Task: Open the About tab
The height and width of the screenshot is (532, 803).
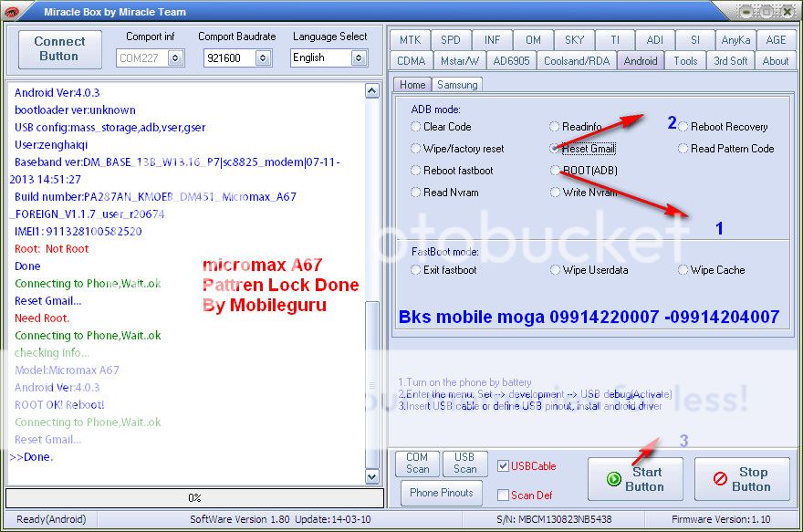Action: click(x=776, y=61)
